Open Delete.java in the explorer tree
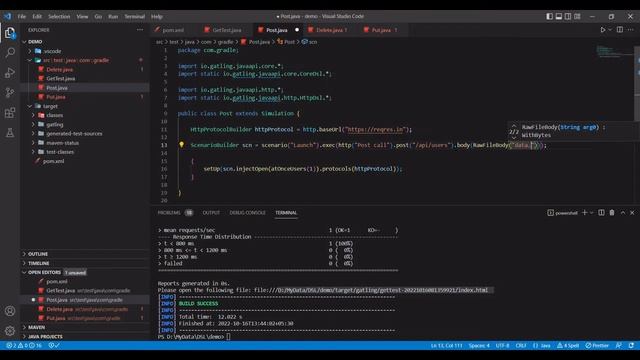 point(60,69)
